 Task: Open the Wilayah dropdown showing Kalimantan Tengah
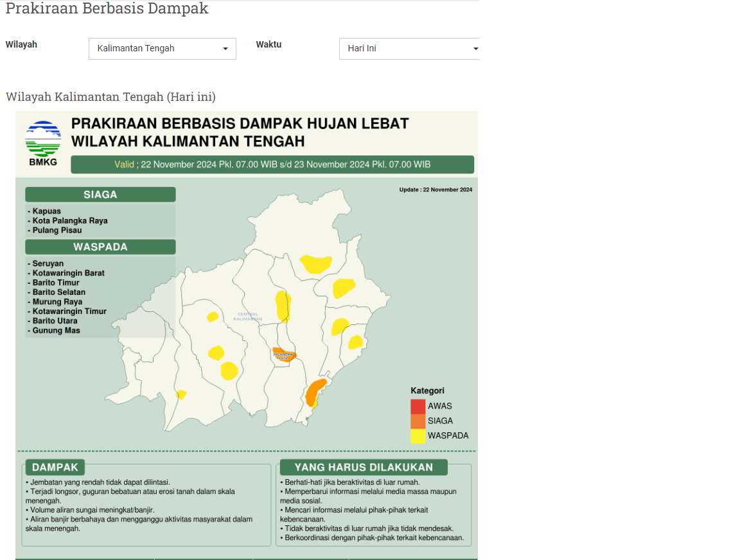point(163,49)
